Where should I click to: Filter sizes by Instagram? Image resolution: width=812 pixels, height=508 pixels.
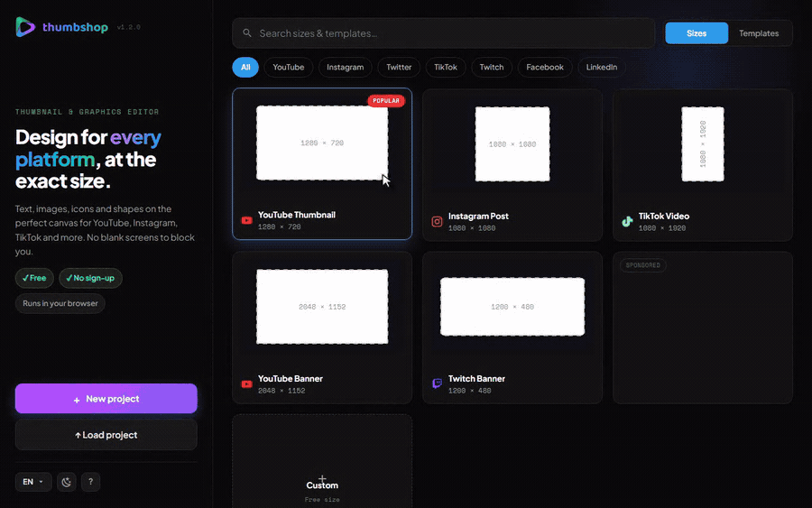pyautogui.click(x=345, y=68)
